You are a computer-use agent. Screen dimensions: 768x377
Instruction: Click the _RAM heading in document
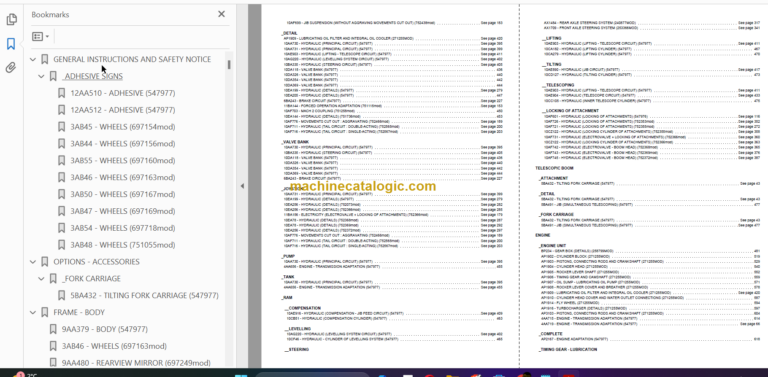point(287,298)
